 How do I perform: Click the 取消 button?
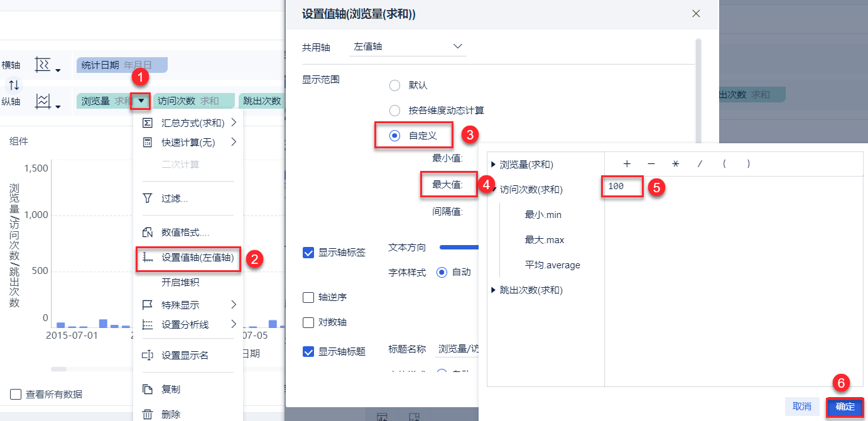click(802, 407)
